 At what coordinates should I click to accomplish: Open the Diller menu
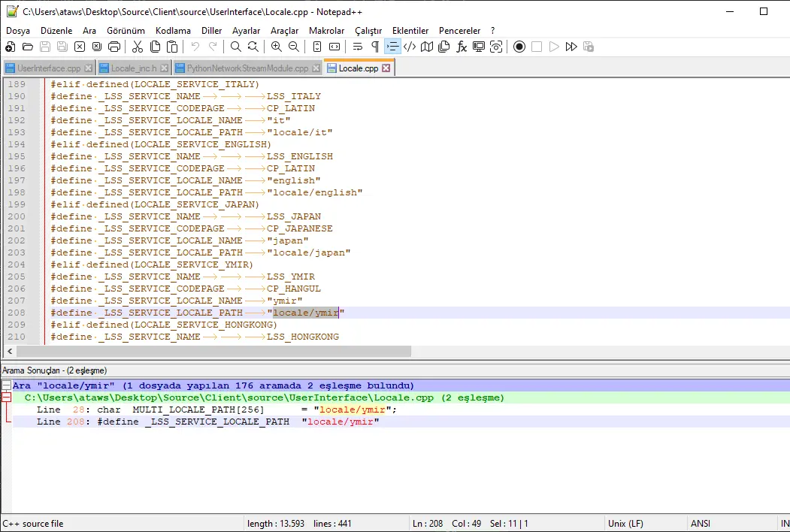coord(212,31)
